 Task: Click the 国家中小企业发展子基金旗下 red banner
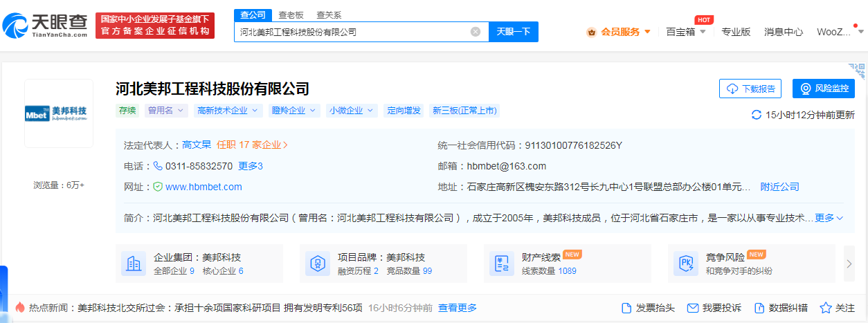tap(155, 26)
